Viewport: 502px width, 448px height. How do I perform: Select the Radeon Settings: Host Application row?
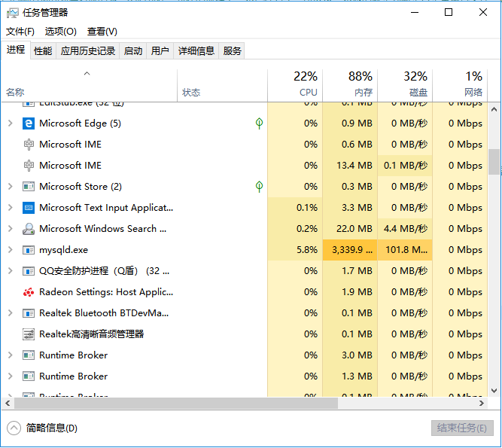pyautogui.click(x=245, y=292)
